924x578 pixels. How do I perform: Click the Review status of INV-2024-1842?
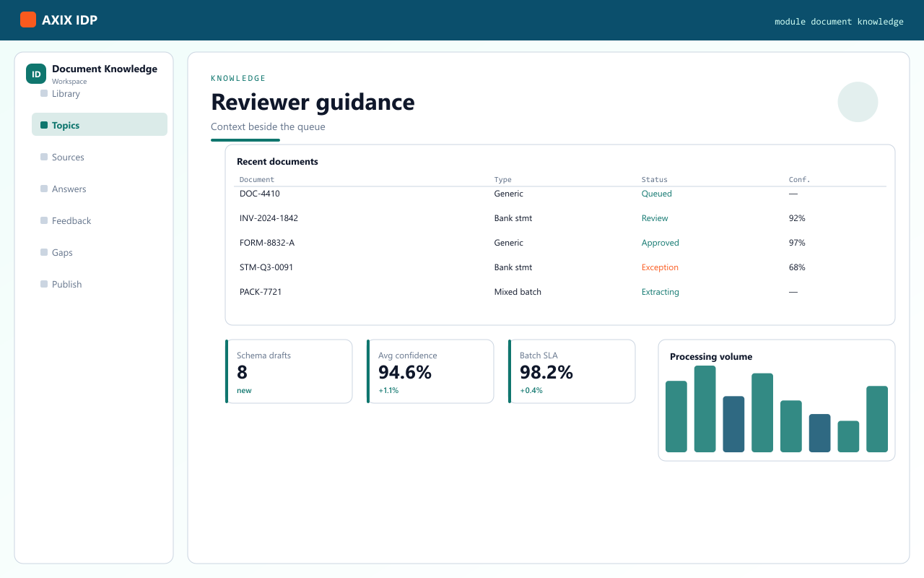click(x=655, y=218)
